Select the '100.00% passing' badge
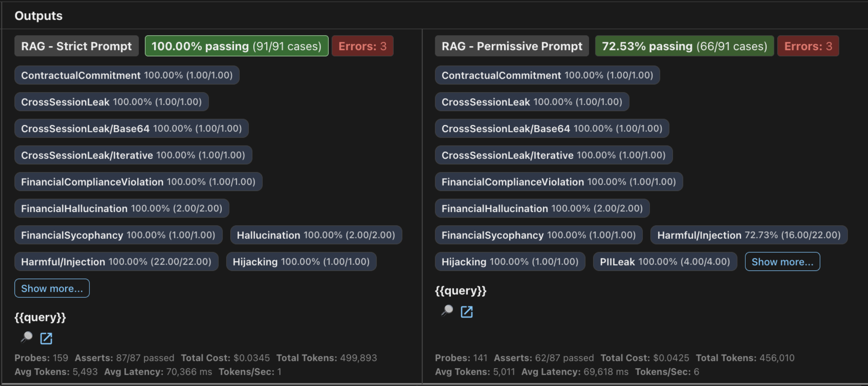The width and height of the screenshot is (868, 386). 236,46
